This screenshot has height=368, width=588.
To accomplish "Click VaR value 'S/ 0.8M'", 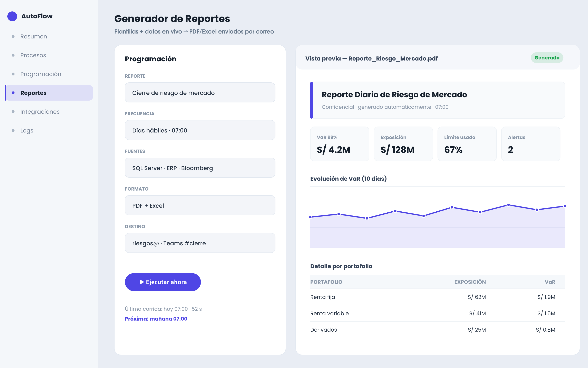I will [x=546, y=330].
